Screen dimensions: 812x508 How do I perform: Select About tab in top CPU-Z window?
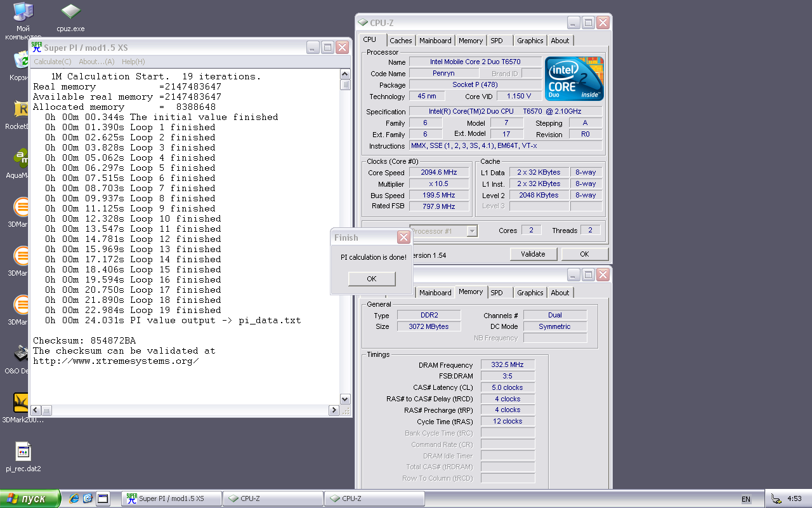tap(560, 41)
